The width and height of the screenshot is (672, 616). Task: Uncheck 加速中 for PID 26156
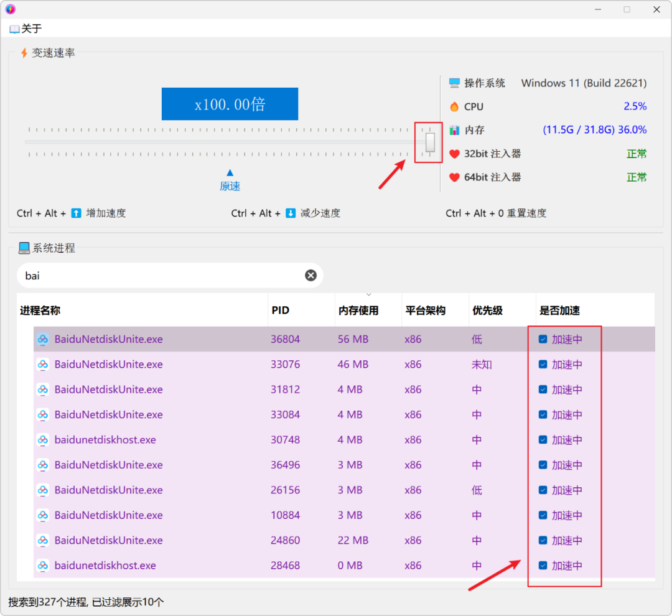click(x=543, y=490)
